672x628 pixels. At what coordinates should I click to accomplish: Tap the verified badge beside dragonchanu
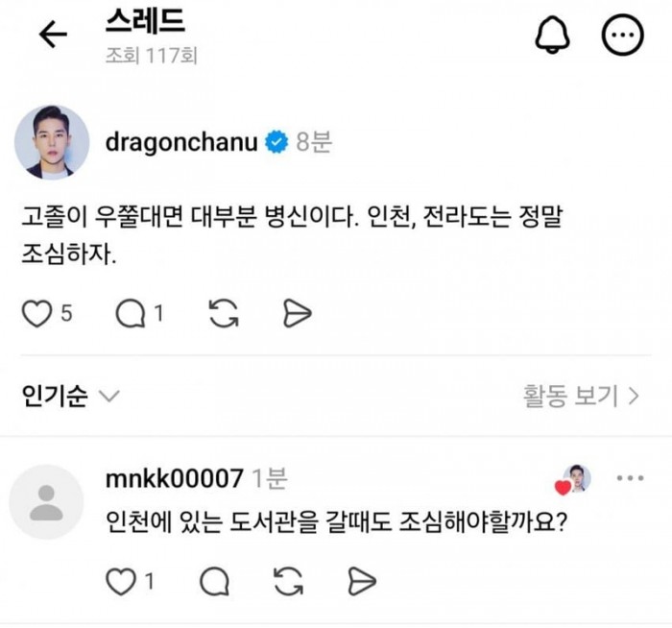point(277,143)
